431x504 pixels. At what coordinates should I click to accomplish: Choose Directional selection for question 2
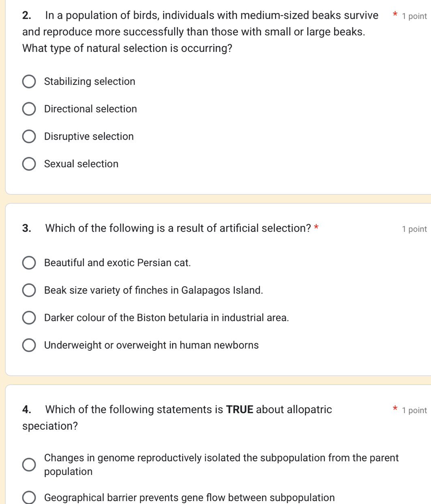[x=28, y=109]
